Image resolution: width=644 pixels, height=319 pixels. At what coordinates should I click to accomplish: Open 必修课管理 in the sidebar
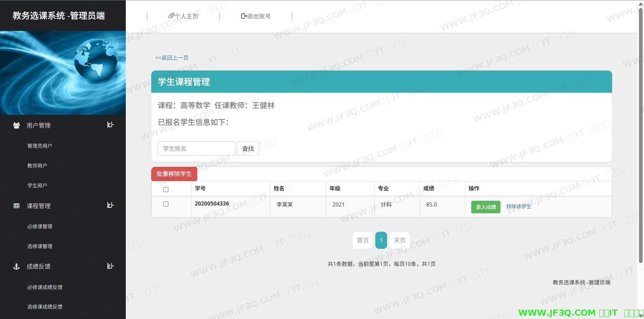tap(40, 226)
